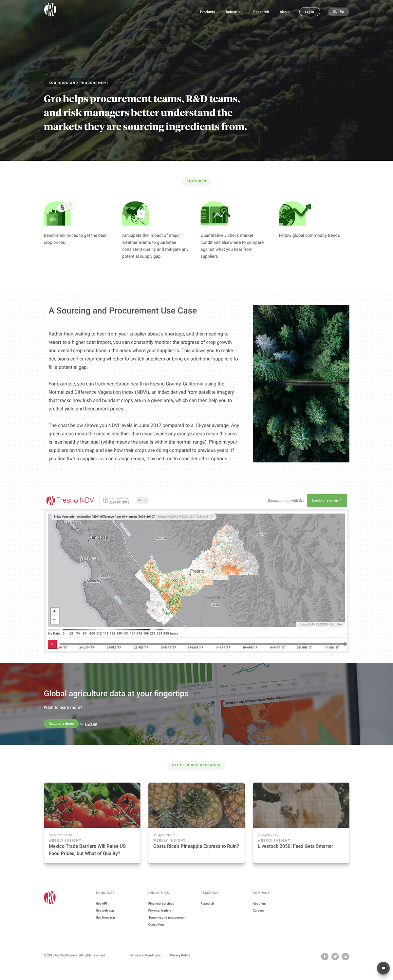The height and width of the screenshot is (980, 393).
Task: Click the Last updated clock icon
Action: [x=105, y=500]
